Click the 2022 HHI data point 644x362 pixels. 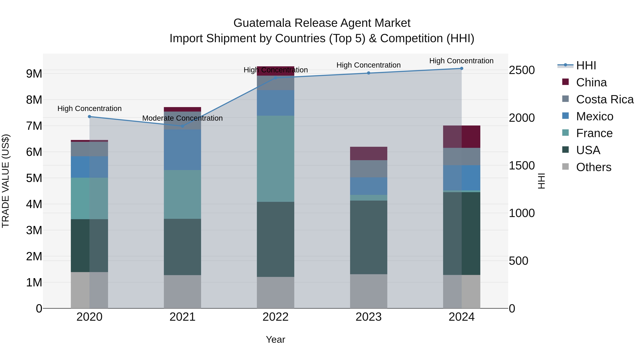pyautogui.click(x=275, y=78)
